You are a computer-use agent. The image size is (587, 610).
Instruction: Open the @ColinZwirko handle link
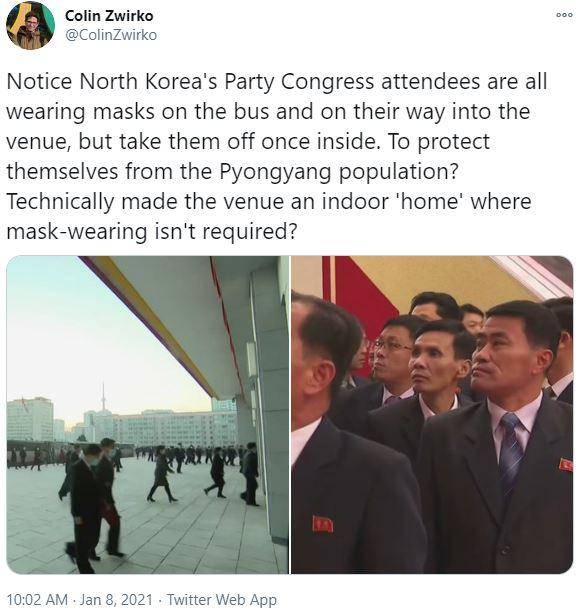point(111,35)
